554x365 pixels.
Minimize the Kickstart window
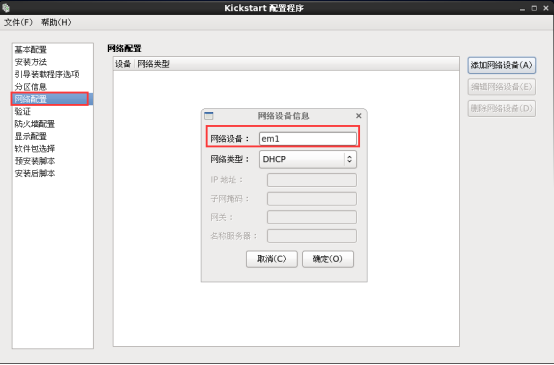(523, 8)
